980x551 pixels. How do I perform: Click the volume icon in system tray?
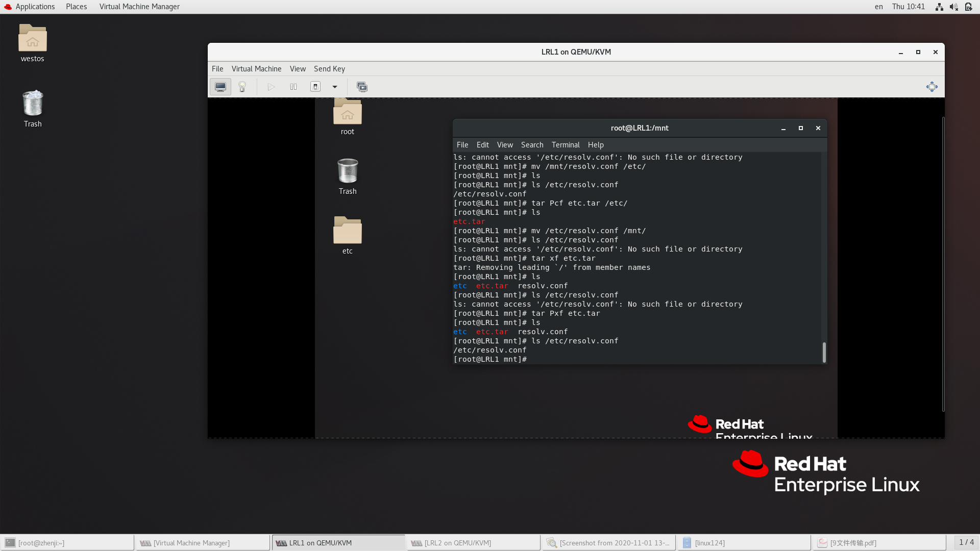[953, 7]
